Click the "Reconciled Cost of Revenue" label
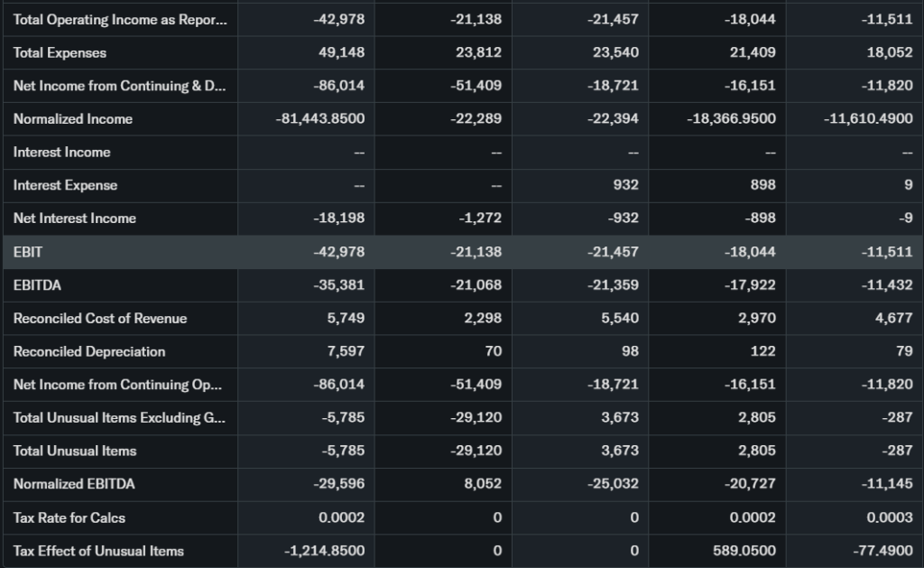 click(x=100, y=318)
